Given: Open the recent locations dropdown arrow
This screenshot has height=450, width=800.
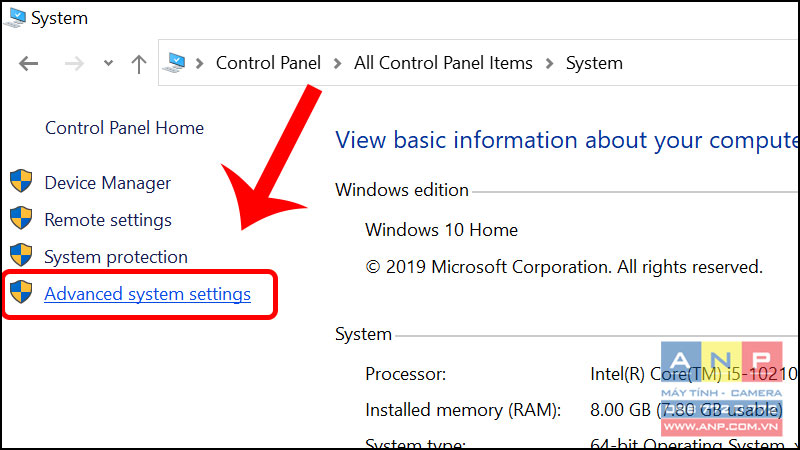Looking at the screenshot, I should point(108,63).
